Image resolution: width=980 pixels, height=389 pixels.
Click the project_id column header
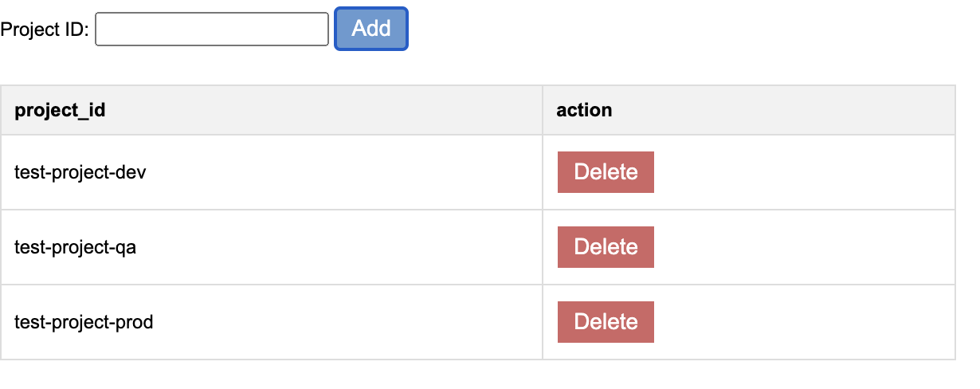tap(60, 110)
